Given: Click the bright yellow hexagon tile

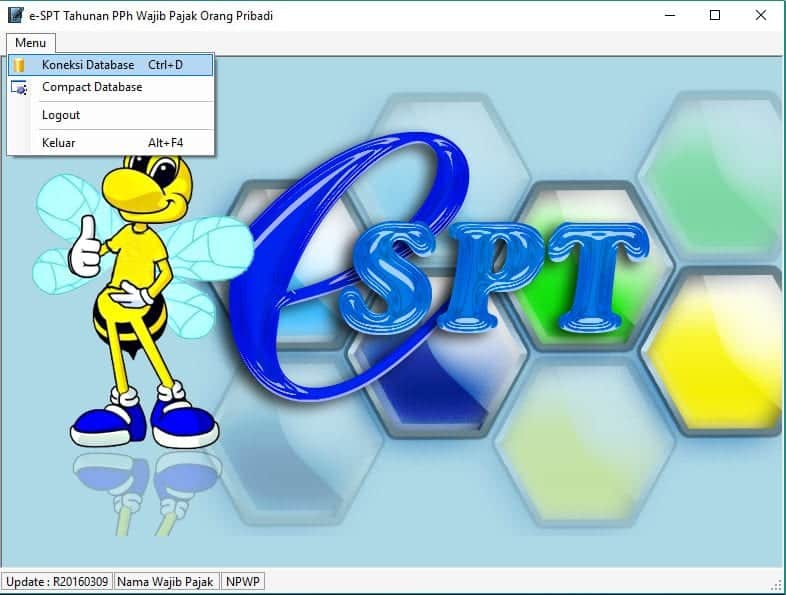Looking at the screenshot, I should click(x=717, y=351).
